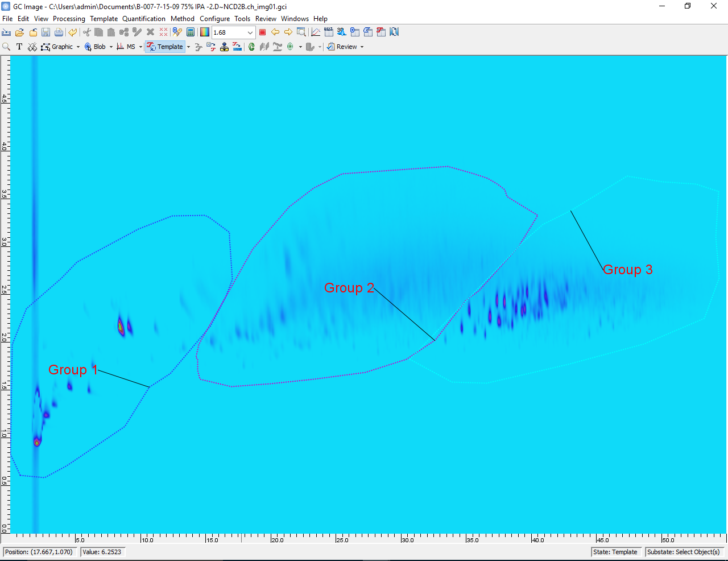Click the Substate: Select Object(s) status field
This screenshot has height=561, width=728.
[684, 552]
